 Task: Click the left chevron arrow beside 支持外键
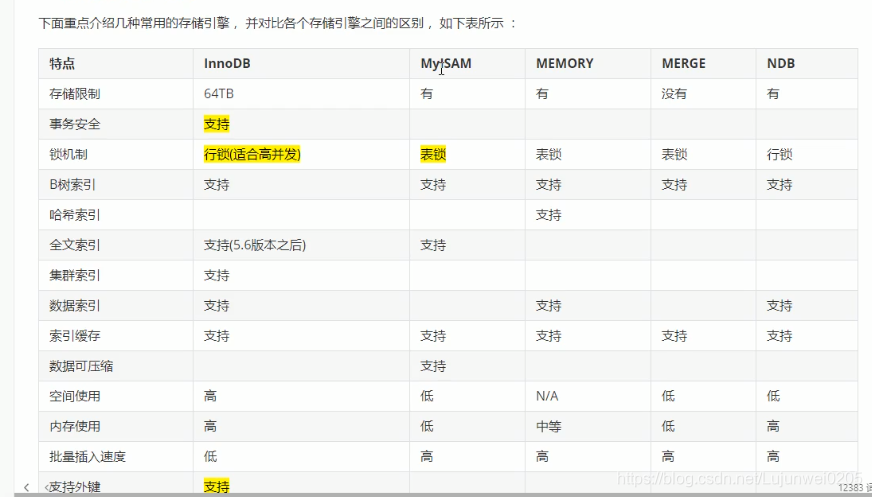coord(26,487)
